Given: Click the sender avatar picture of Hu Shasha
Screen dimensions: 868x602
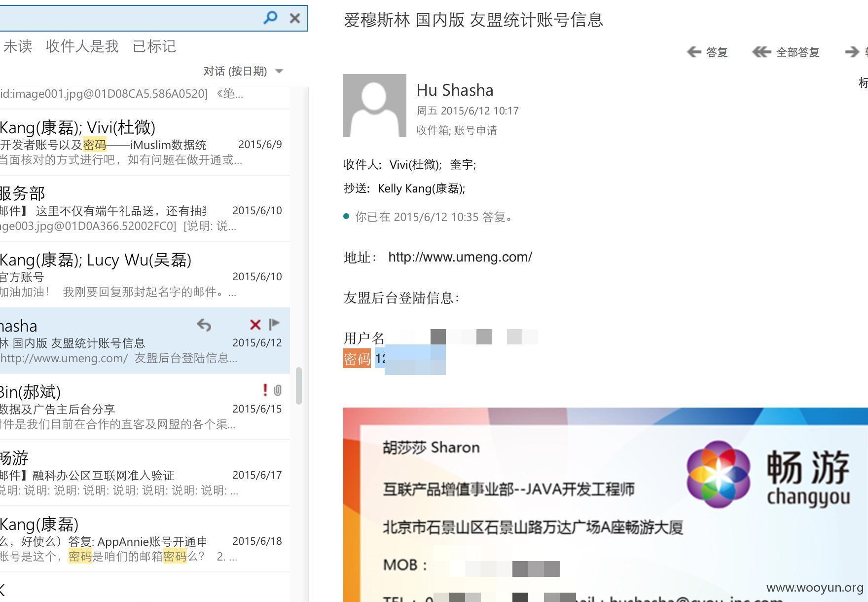Looking at the screenshot, I should (375, 106).
